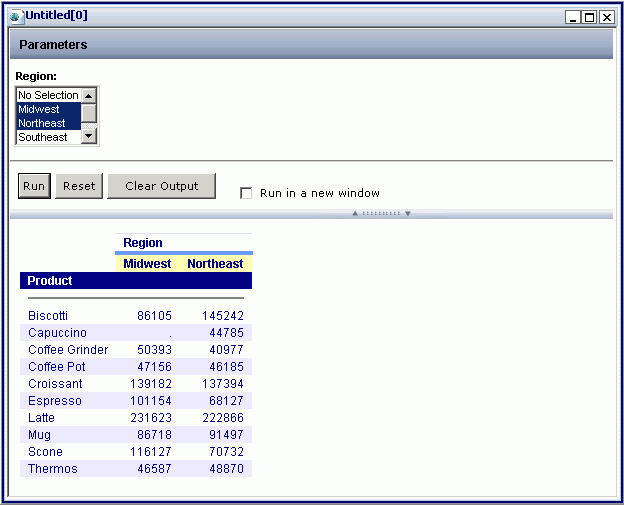Click the Parameters panel header
This screenshot has height=505, width=624.
pos(311,45)
